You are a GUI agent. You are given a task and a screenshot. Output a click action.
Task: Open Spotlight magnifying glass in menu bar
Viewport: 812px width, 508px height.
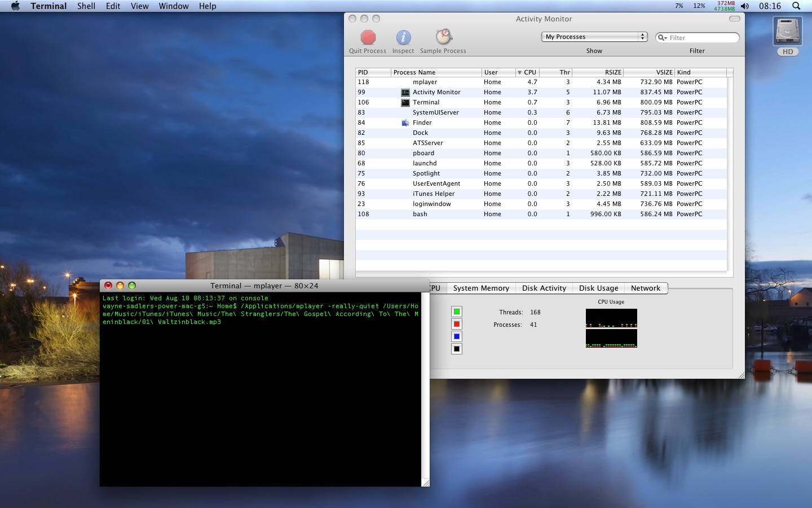[796, 6]
